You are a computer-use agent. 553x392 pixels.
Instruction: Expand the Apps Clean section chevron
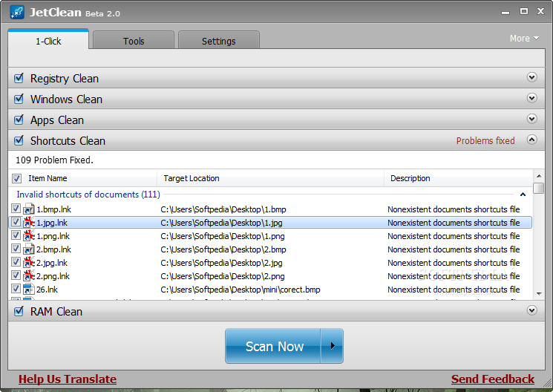tap(531, 119)
